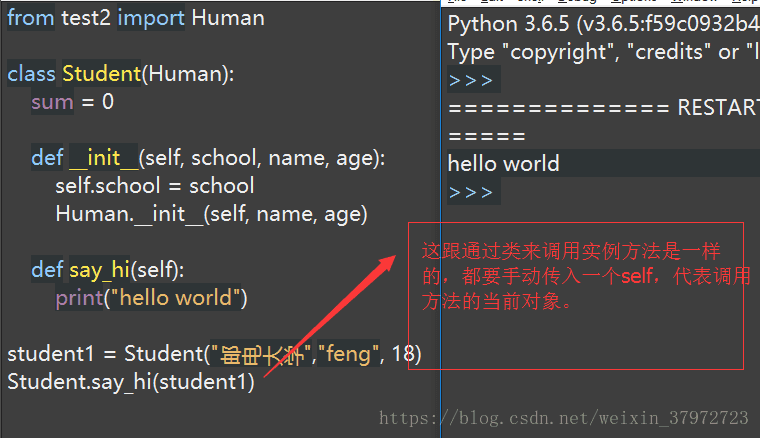Image resolution: width=760 pixels, height=438 pixels.
Task: Click the '>>>' prompt below hello world output
Action: (x=471, y=192)
